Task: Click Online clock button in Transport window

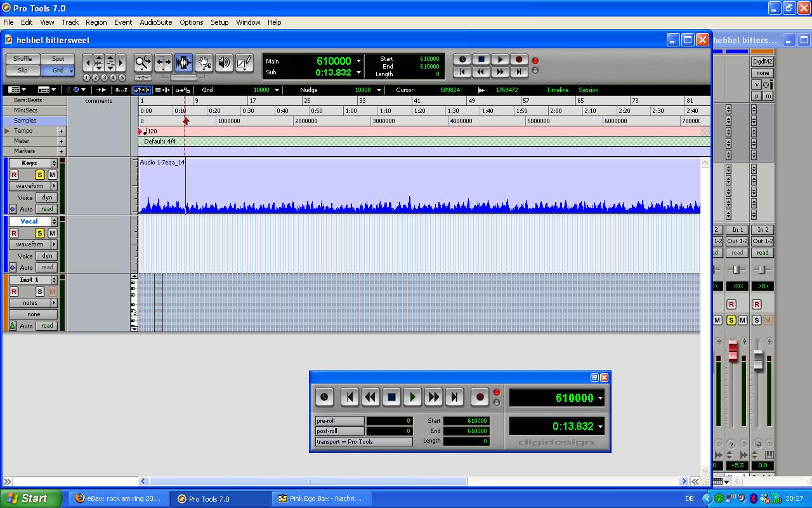Action: (324, 398)
